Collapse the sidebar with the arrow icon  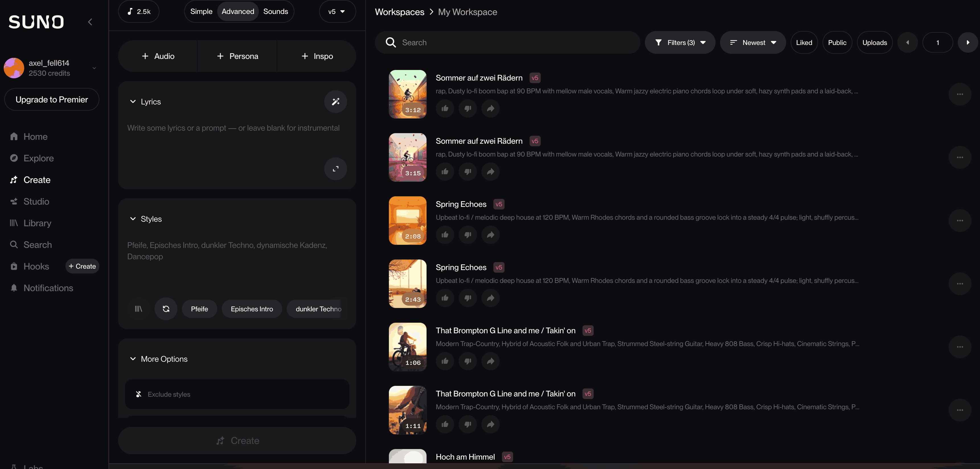tap(90, 22)
